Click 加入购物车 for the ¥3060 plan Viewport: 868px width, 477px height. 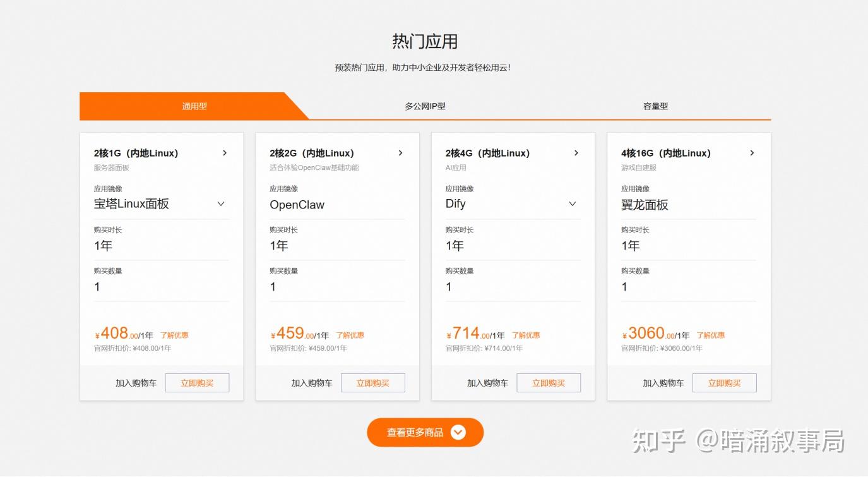point(663,383)
